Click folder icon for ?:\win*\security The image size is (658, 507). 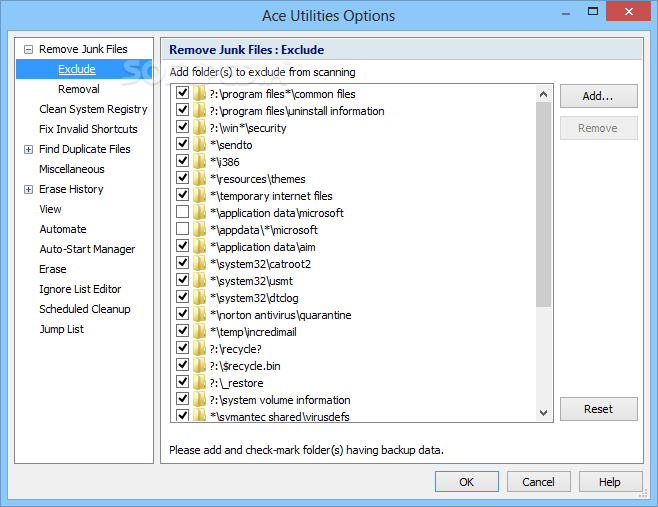(199, 127)
